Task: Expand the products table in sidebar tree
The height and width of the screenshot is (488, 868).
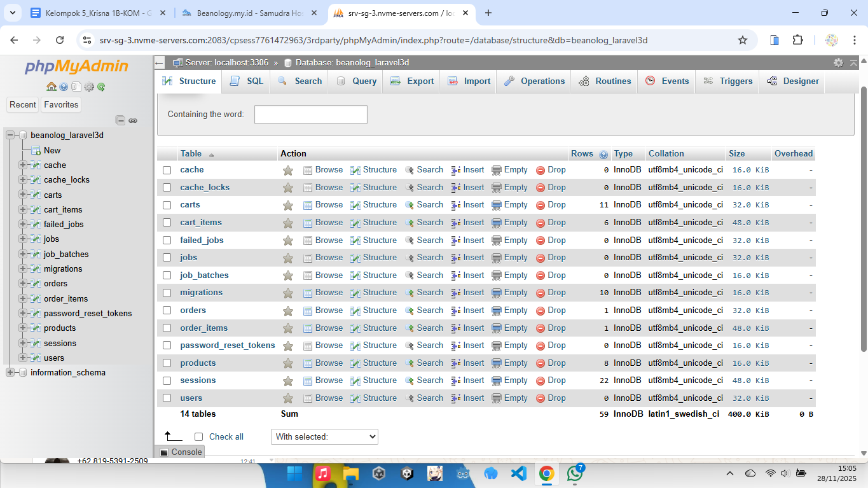Action: pyautogui.click(x=23, y=328)
